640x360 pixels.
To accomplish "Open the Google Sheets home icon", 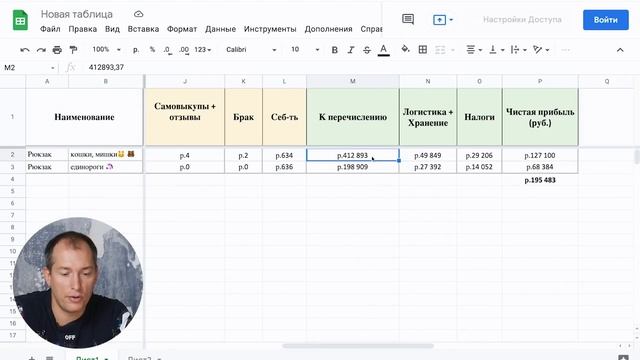I will tap(20, 20).
